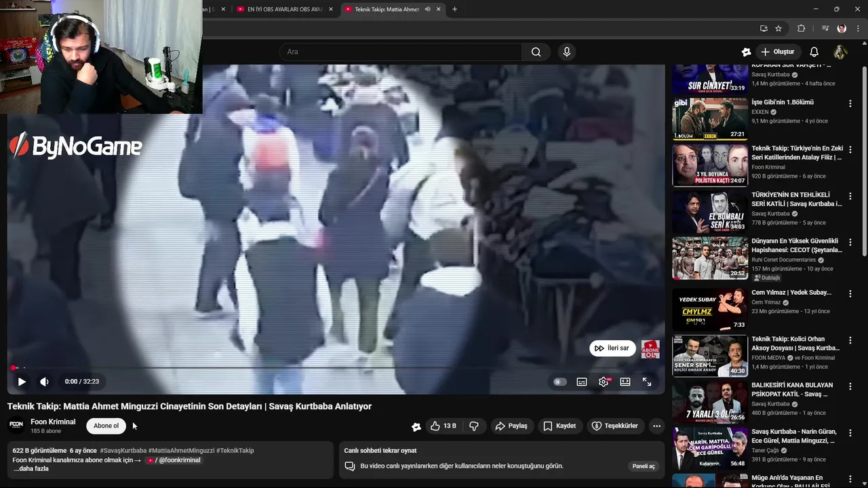Open the @foonkriminal channel link
Screen dimensions: 868x488
pos(174,460)
